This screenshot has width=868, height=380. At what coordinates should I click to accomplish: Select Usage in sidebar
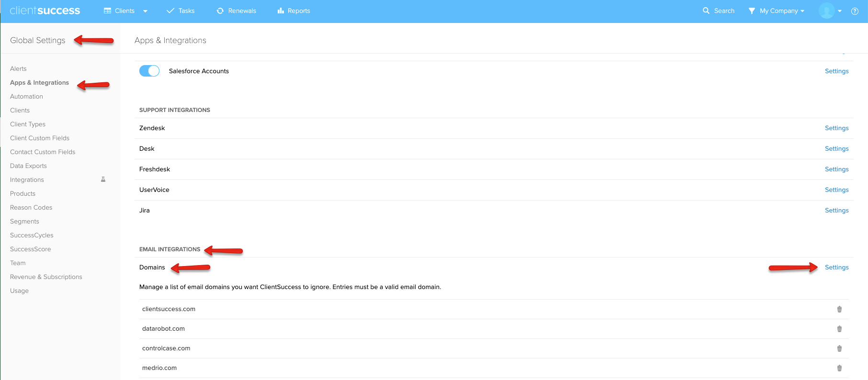[19, 291]
